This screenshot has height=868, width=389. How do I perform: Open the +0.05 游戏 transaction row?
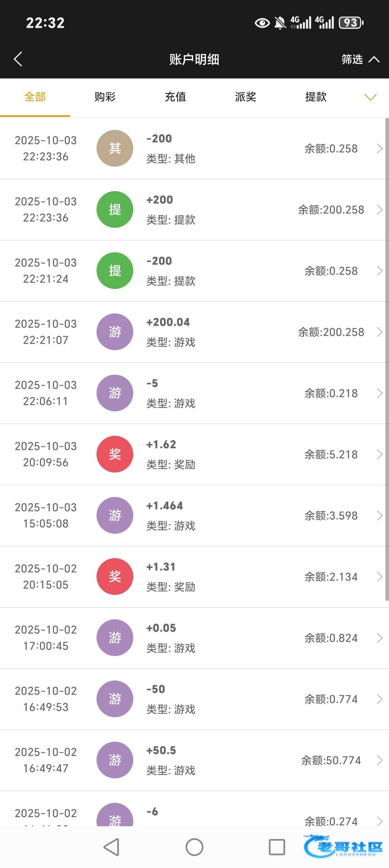(x=216, y=638)
